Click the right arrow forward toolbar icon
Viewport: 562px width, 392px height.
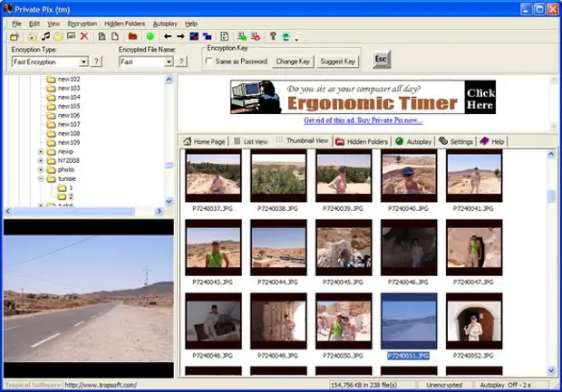point(180,37)
